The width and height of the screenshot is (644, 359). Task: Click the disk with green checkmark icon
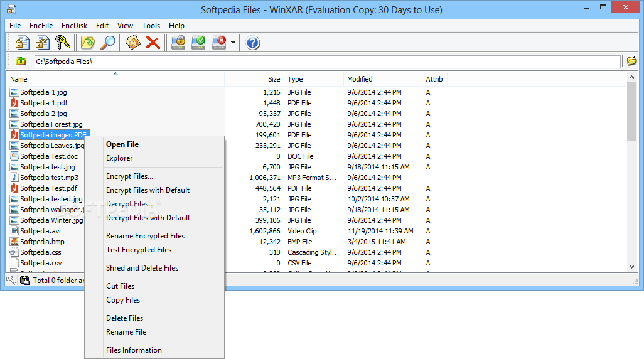(199, 43)
